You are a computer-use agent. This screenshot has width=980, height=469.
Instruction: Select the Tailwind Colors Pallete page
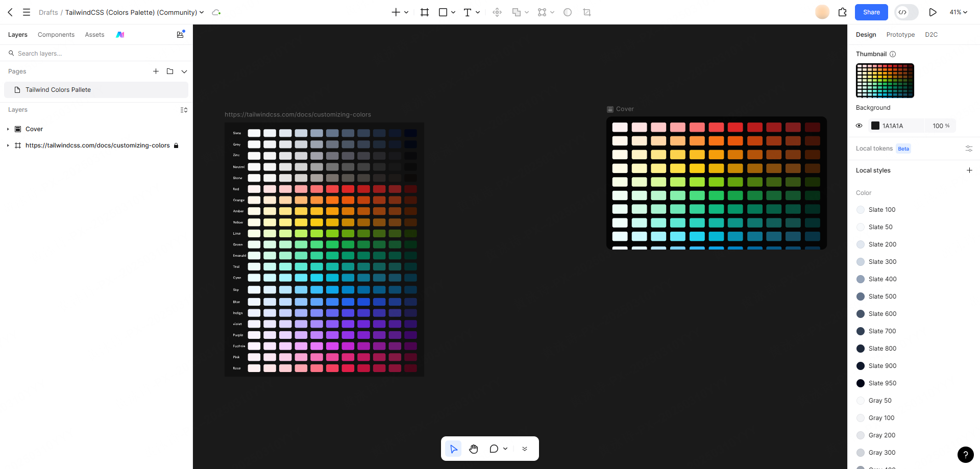(x=96, y=90)
